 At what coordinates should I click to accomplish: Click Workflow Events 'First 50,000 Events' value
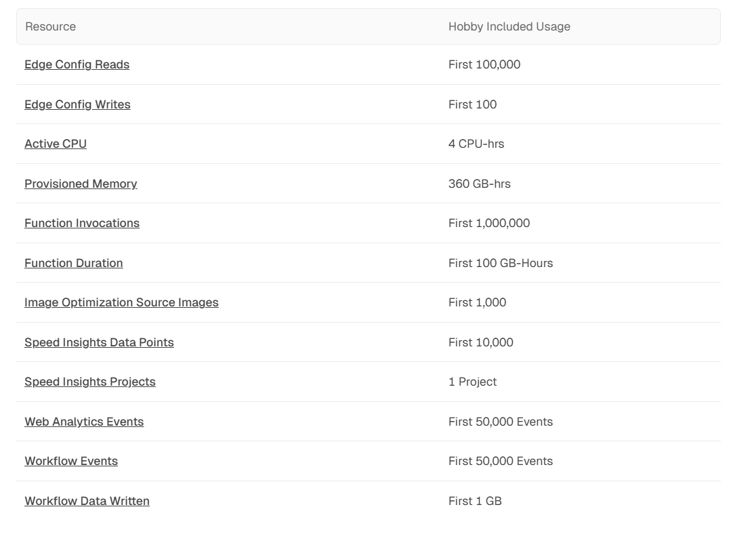coord(501,461)
